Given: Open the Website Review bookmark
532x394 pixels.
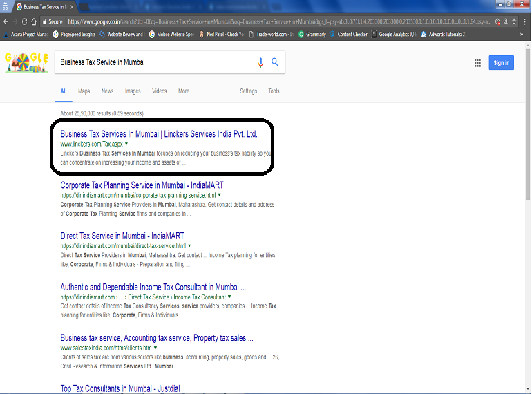Looking at the screenshot, I should coord(122,35).
